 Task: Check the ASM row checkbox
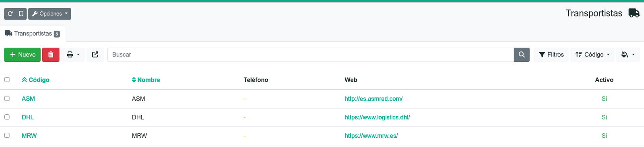pyautogui.click(x=7, y=98)
